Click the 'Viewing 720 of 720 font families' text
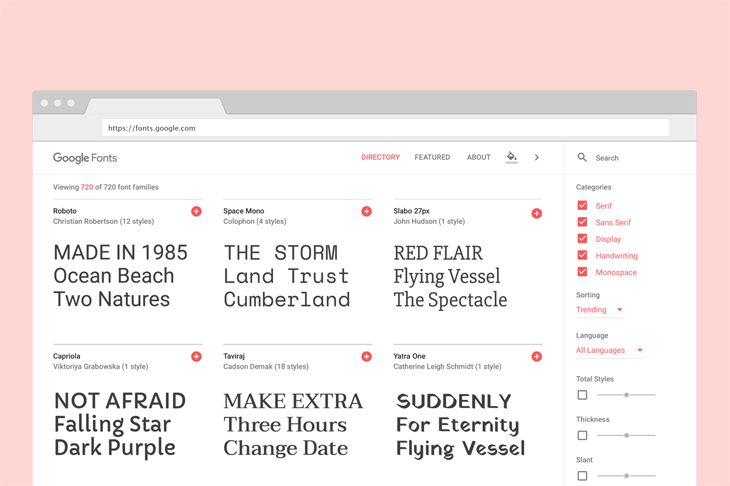 coord(106,187)
